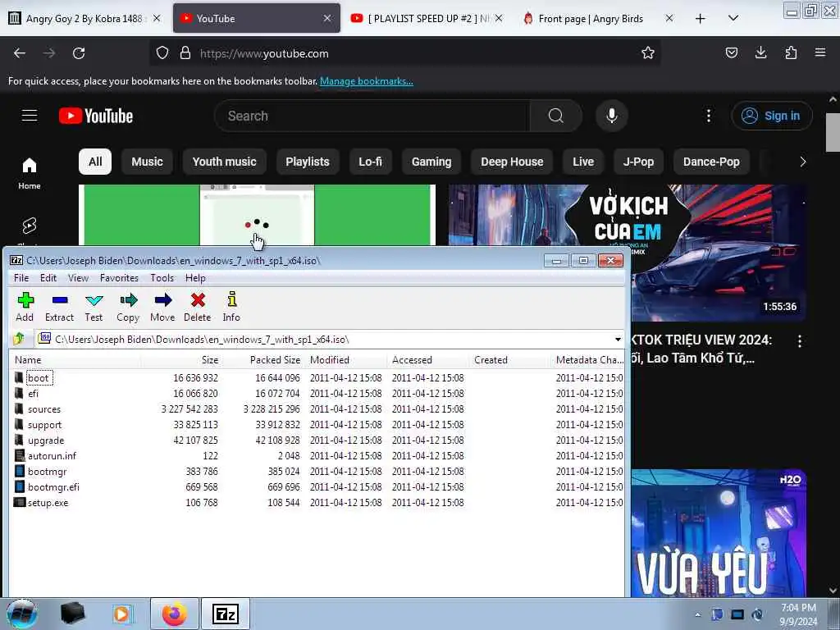840x630 pixels.
Task: Sort files by the Name column
Action: 75,360
